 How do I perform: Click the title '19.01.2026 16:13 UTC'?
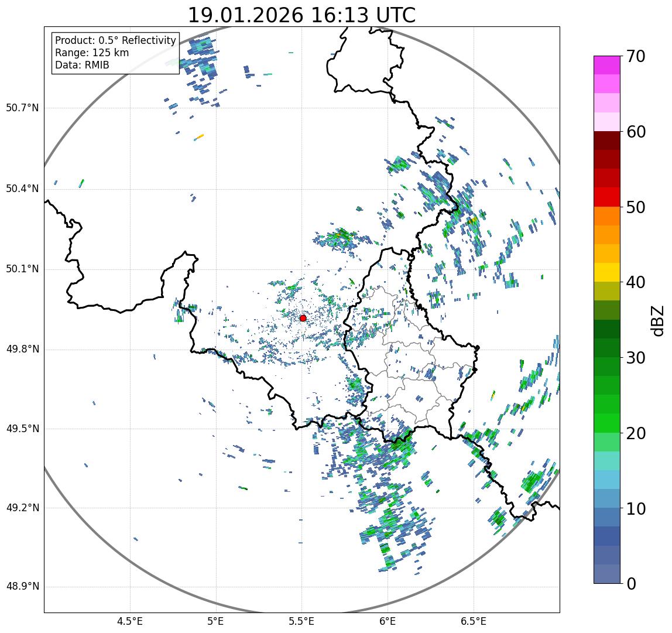click(x=301, y=15)
